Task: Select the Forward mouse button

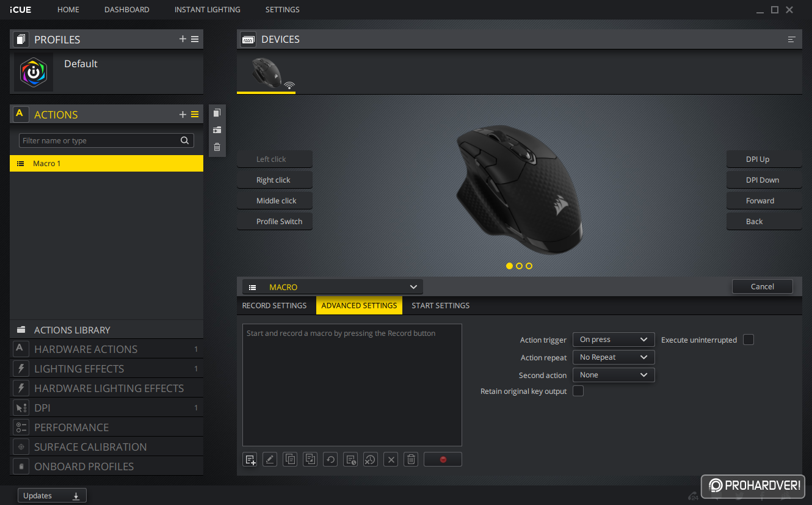Action: click(x=764, y=201)
